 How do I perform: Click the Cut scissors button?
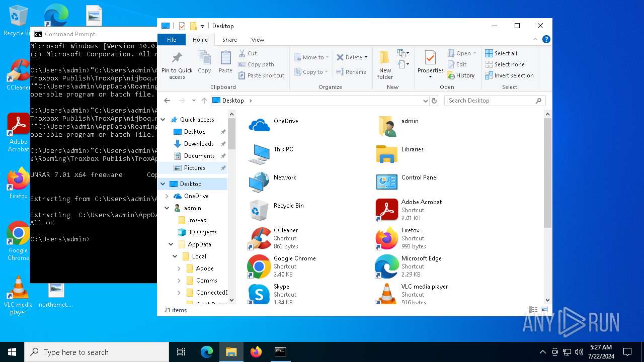(248, 53)
